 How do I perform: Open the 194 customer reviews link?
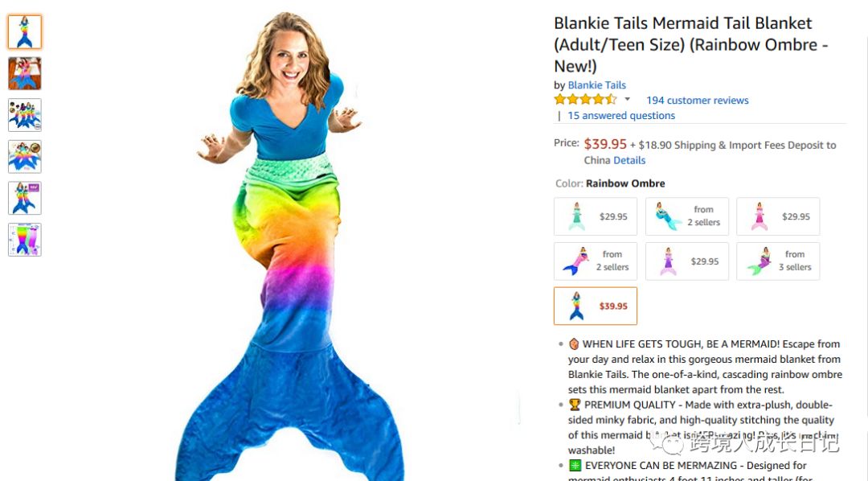(697, 101)
